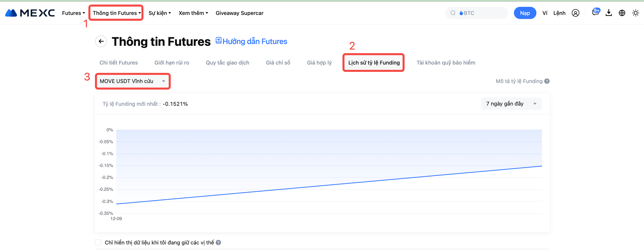Viewport: 644px width, 250px height.
Task: Click the MEXC logo
Action: 30,13
